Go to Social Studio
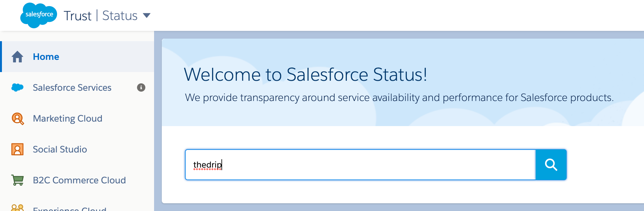 pyautogui.click(x=60, y=149)
